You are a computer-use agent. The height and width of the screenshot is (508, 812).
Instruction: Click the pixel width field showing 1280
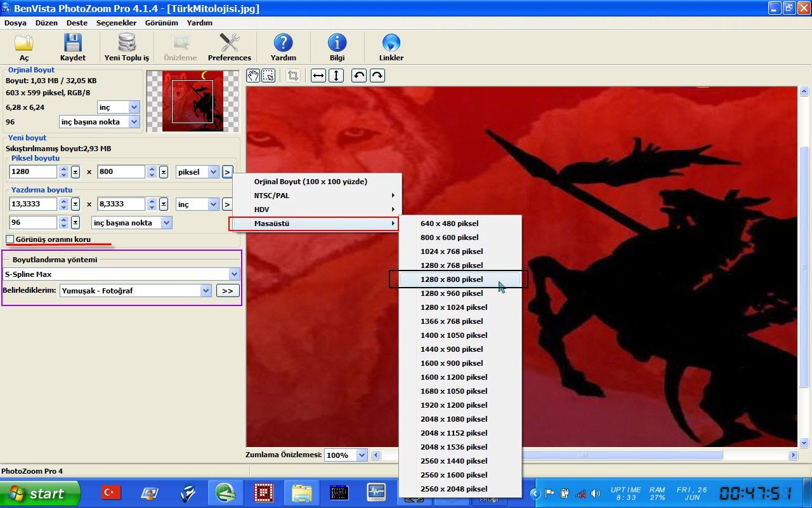(33, 172)
